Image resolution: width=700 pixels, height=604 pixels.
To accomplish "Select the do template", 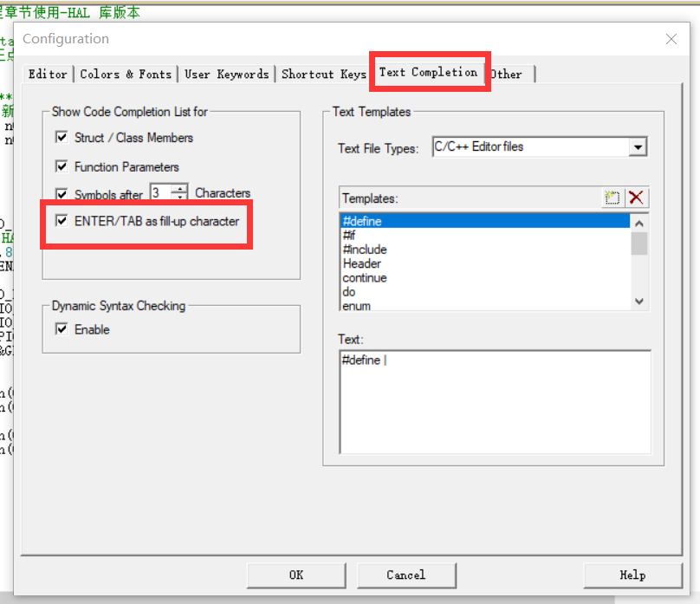I will (x=485, y=292).
